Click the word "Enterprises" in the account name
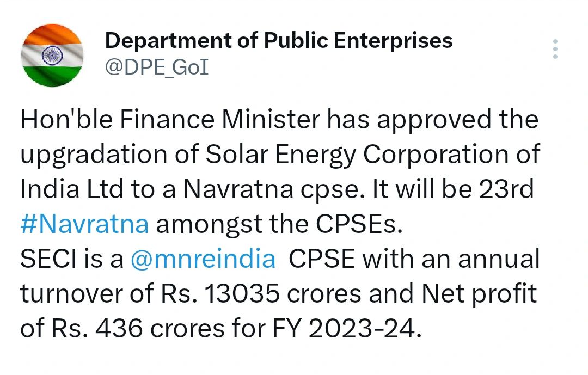The width and height of the screenshot is (588, 375). point(393,41)
